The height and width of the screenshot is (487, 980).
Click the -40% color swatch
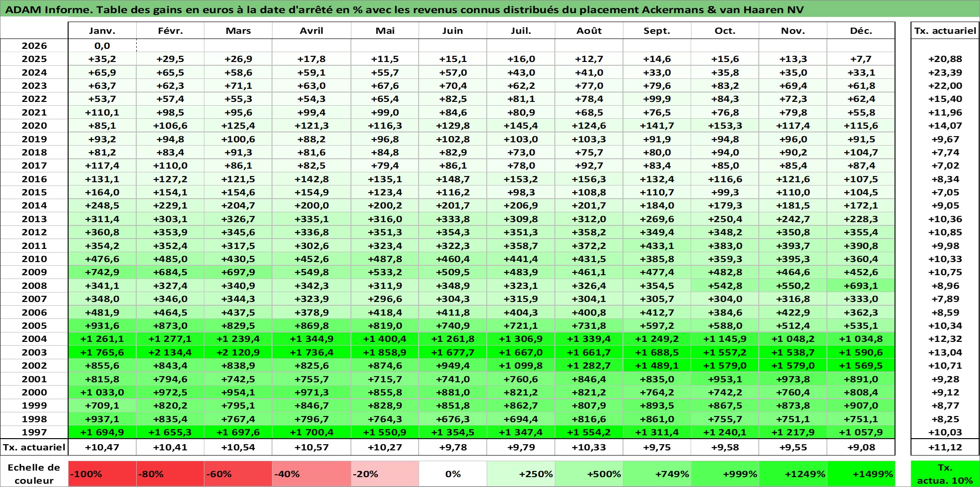[311, 474]
